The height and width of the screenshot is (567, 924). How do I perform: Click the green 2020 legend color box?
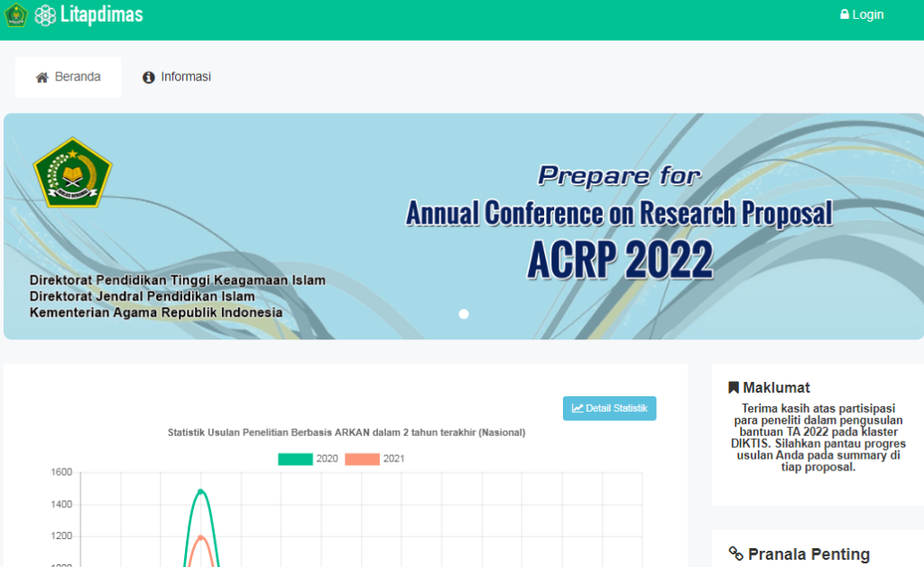click(x=295, y=459)
